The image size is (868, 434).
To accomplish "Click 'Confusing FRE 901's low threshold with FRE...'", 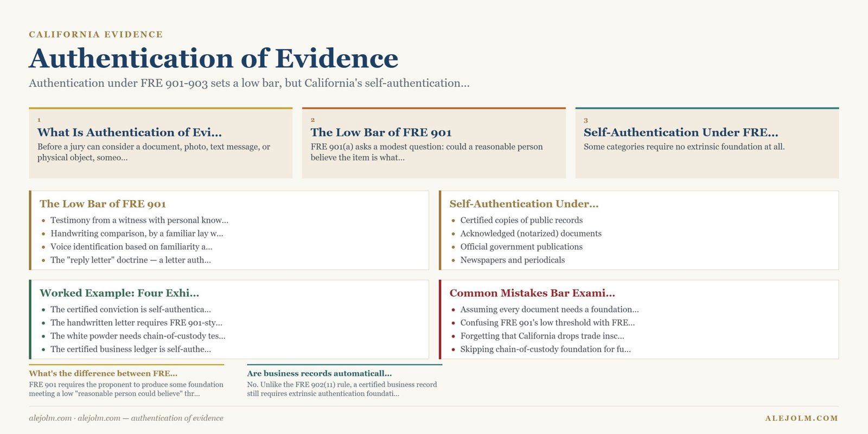I will click(547, 323).
